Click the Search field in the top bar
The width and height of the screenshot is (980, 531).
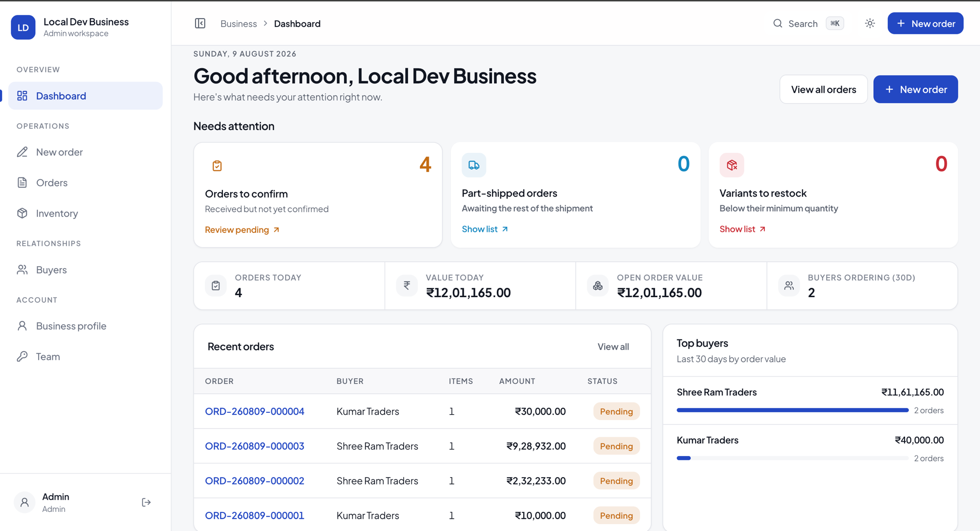pyautogui.click(x=808, y=23)
